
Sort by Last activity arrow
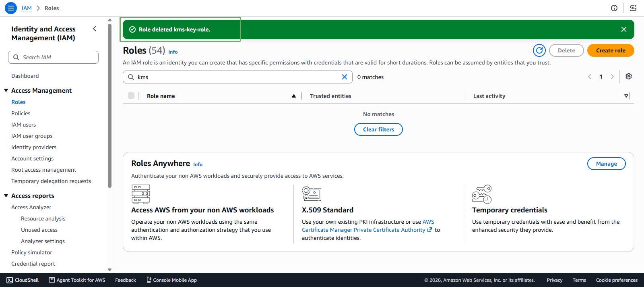click(626, 96)
